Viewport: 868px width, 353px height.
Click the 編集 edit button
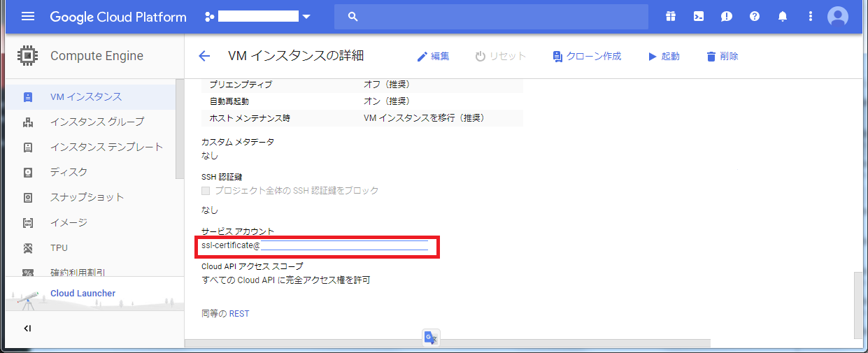click(434, 56)
